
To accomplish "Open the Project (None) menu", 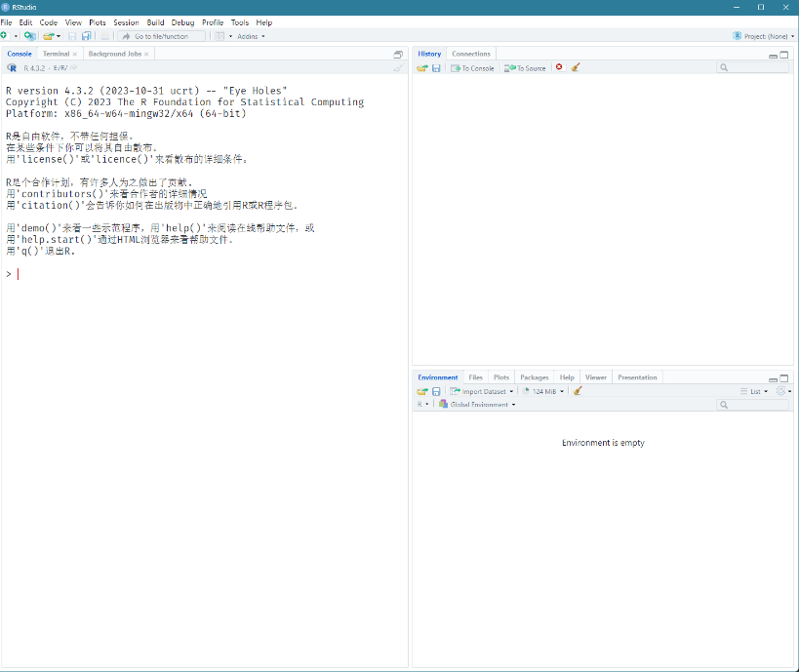I will pyautogui.click(x=763, y=36).
